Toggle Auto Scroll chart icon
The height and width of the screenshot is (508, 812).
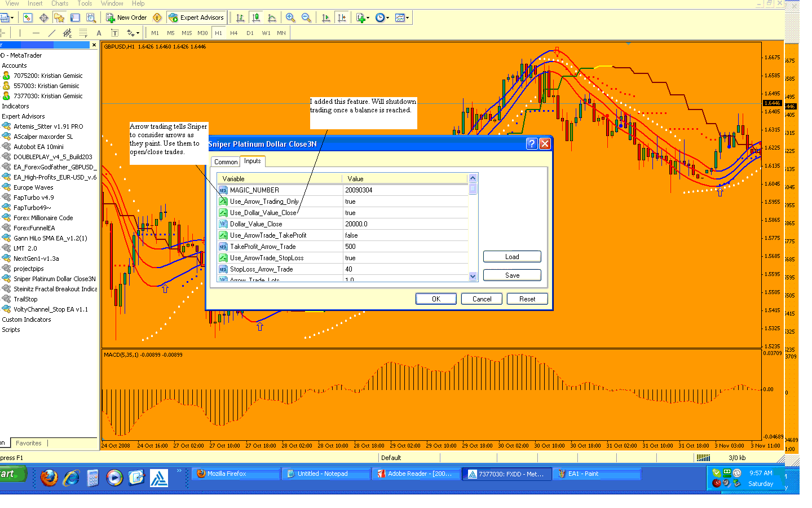click(x=326, y=17)
